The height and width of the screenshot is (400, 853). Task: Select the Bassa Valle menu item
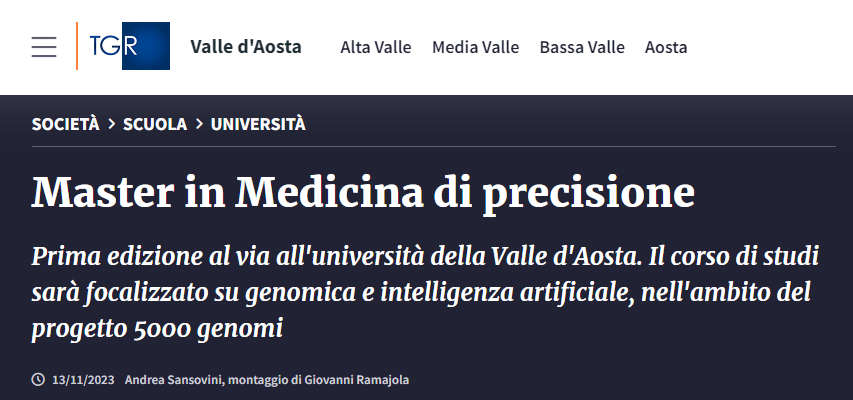[x=582, y=47]
